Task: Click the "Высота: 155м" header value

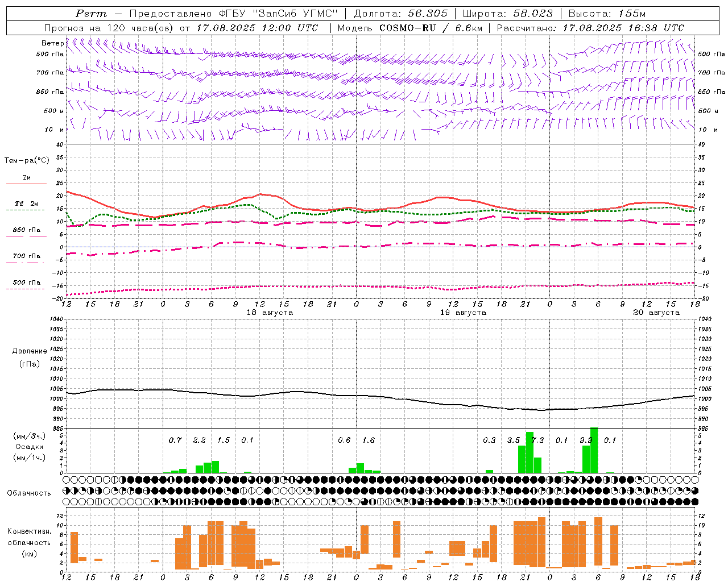Action: pyautogui.click(x=607, y=14)
